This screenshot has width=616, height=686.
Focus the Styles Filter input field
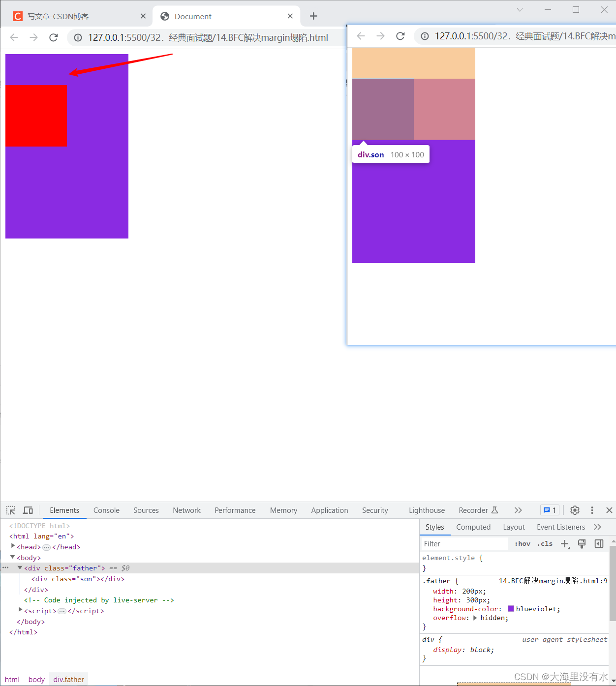pyautogui.click(x=464, y=544)
